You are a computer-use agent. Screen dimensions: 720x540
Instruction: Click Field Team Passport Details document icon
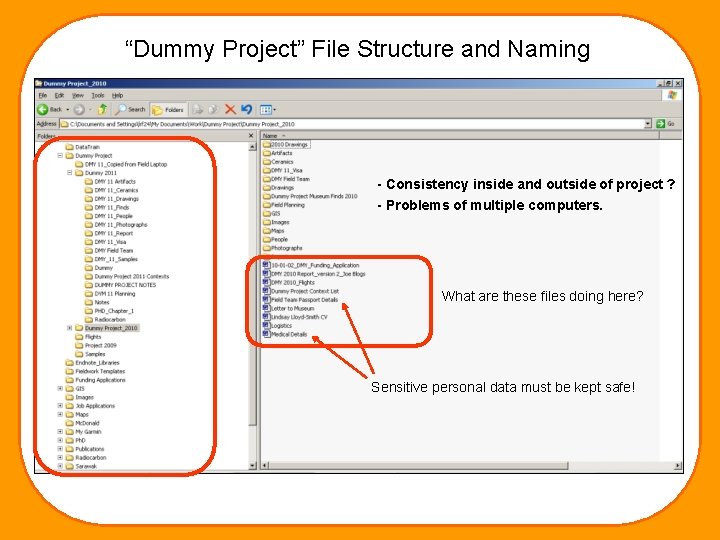point(266,299)
